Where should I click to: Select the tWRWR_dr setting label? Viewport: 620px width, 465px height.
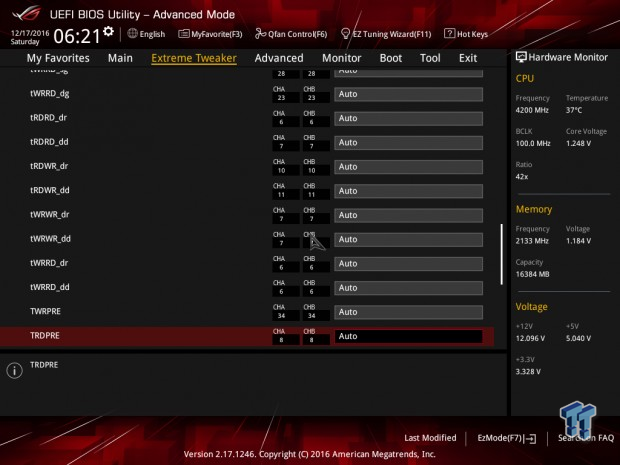coord(50,215)
